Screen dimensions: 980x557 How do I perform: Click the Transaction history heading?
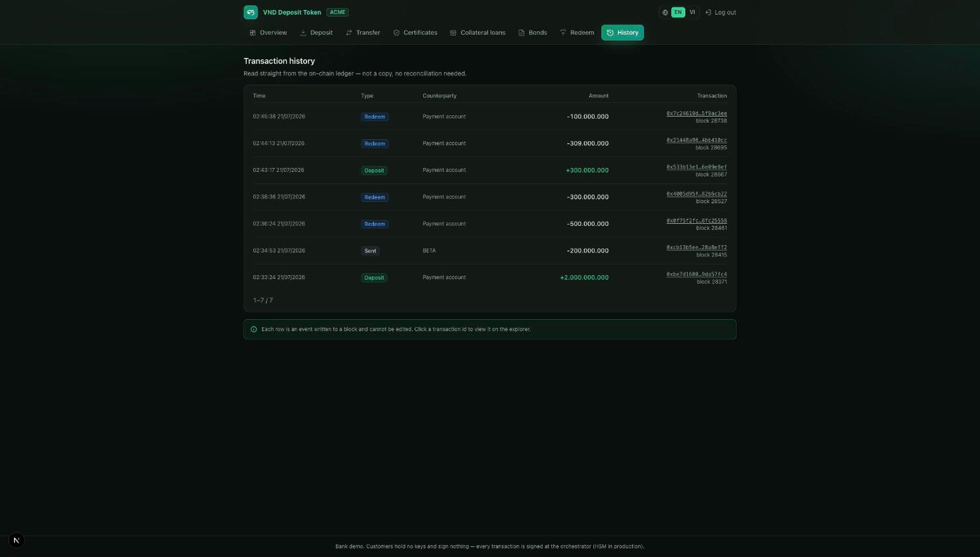(279, 61)
